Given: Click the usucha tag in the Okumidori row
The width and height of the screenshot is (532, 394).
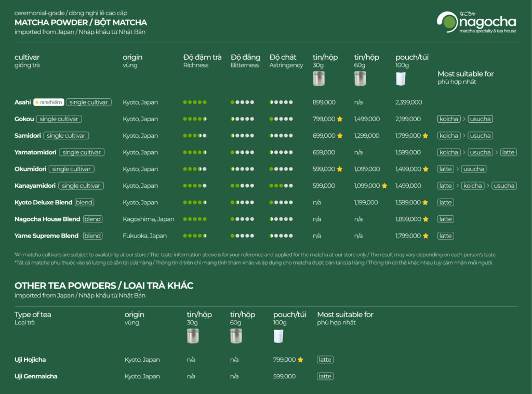Looking at the screenshot, I should (x=473, y=169).
